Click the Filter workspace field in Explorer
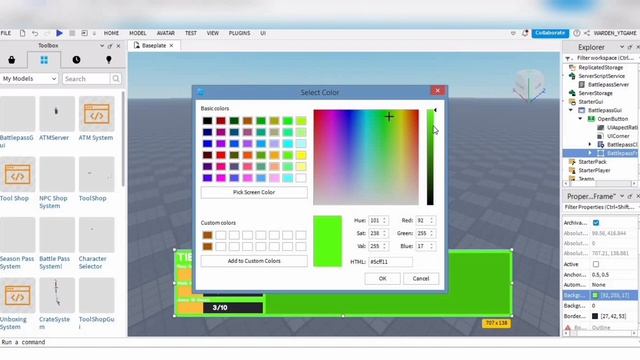The width and height of the screenshot is (640, 360). pos(606,58)
